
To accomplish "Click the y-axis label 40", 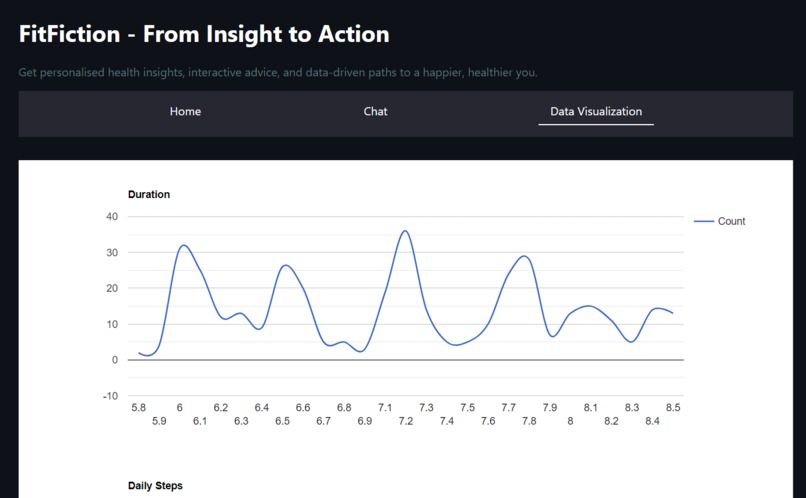I will [112, 216].
